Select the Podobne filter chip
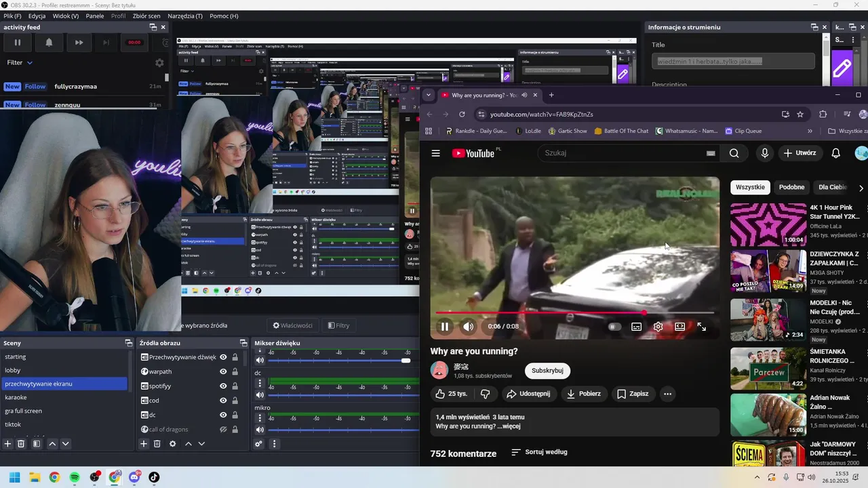This screenshot has width=868, height=488. (x=791, y=188)
